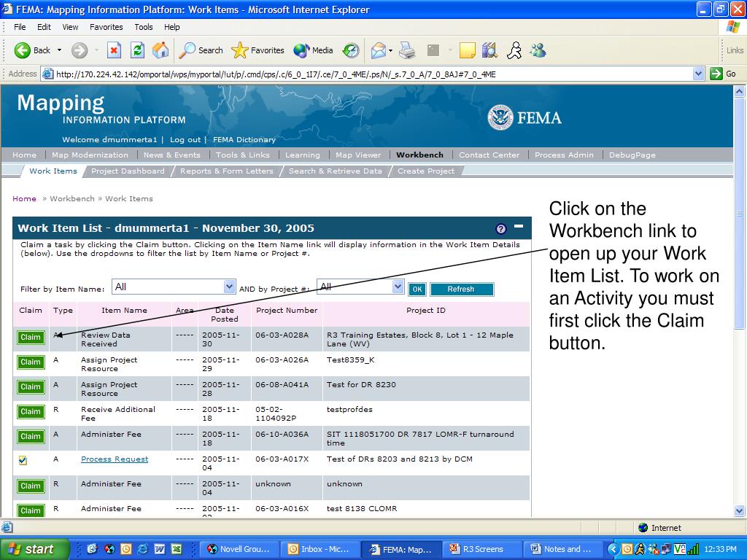Click the page scrollbar down arrow
Screen dimensions: 747x560
(x=740, y=511)
